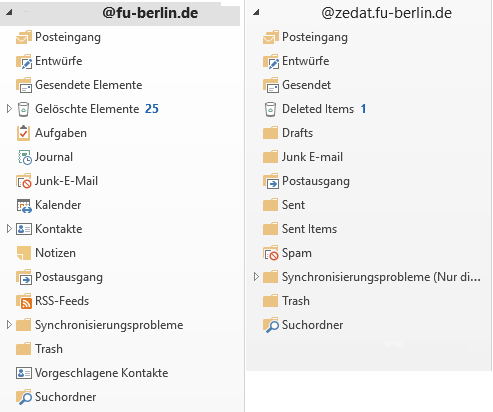Click the Kalender icon

[x=24, y=205]
